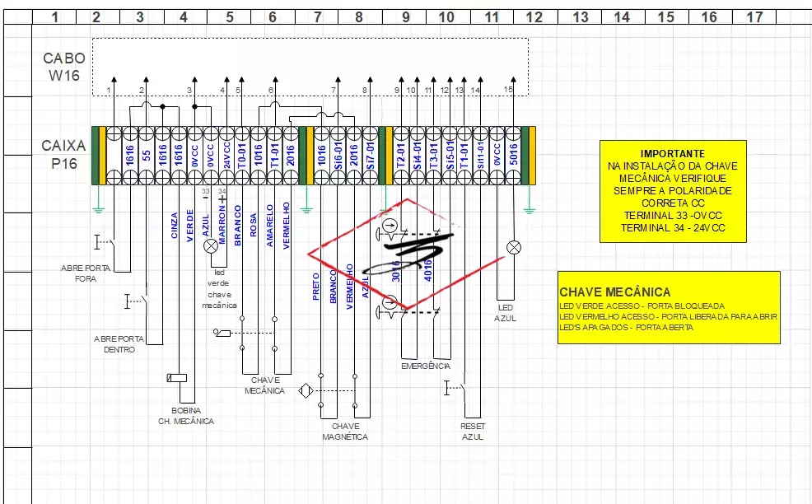Click the CAIXA P16 label

click(x=63, y=154)
